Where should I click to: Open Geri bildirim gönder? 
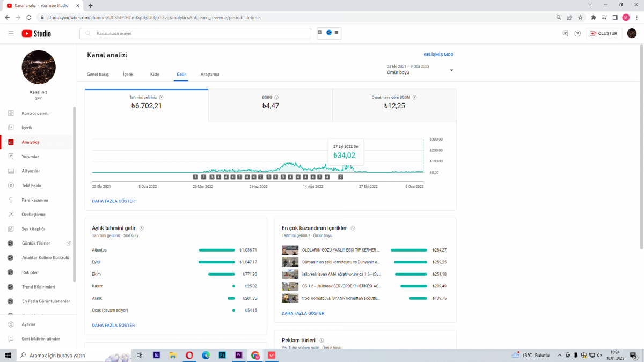[41, 339]
